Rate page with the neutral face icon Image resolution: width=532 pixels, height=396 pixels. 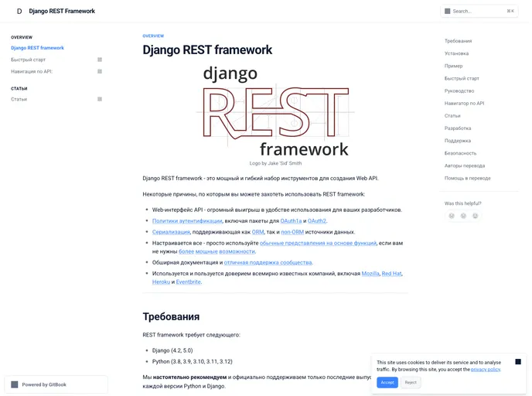(463, 216)
